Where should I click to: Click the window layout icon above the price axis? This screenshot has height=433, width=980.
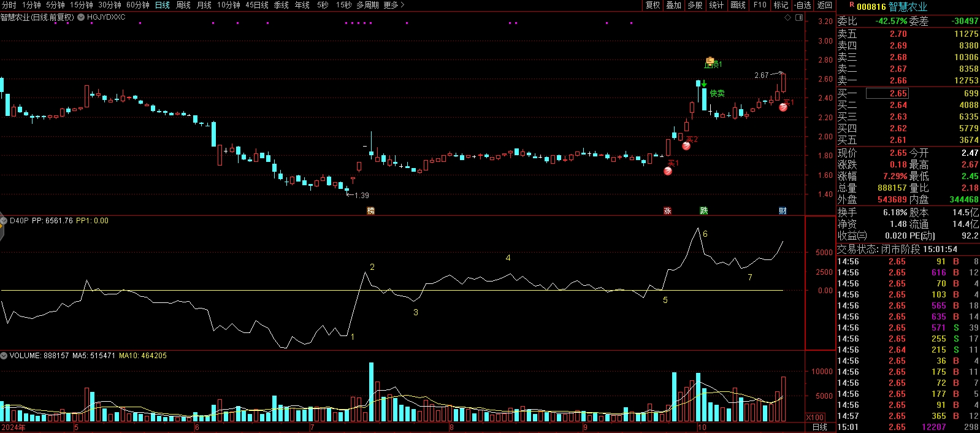(x=799, y=17)
